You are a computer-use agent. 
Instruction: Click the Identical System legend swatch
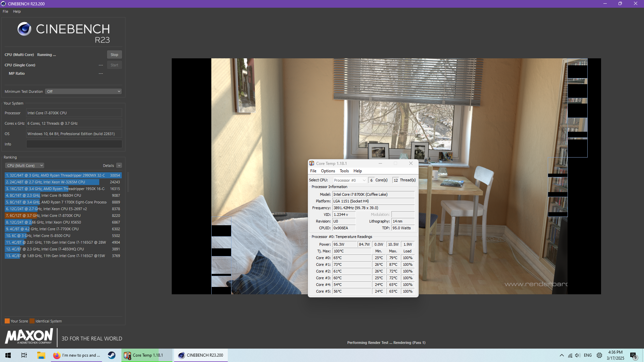point(32,321)
